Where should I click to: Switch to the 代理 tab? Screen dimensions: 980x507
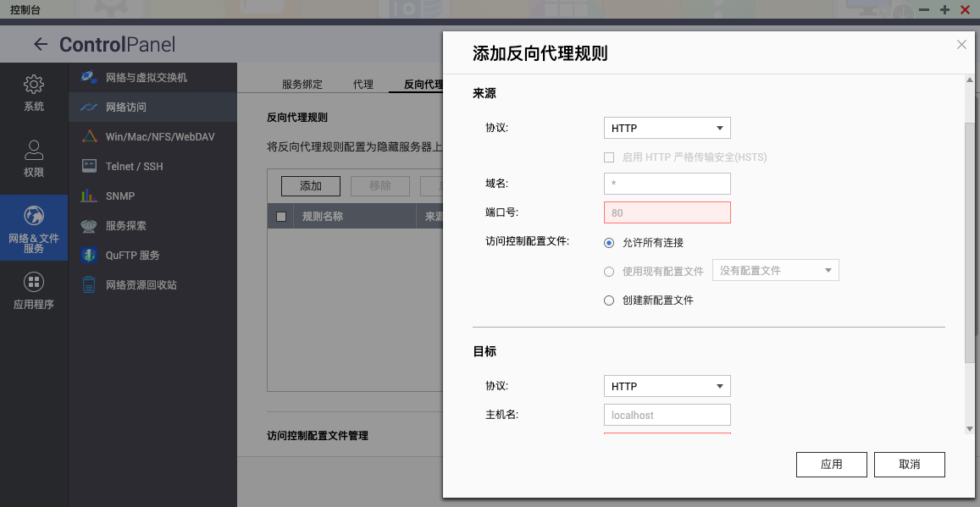click(x=363, y=84)
